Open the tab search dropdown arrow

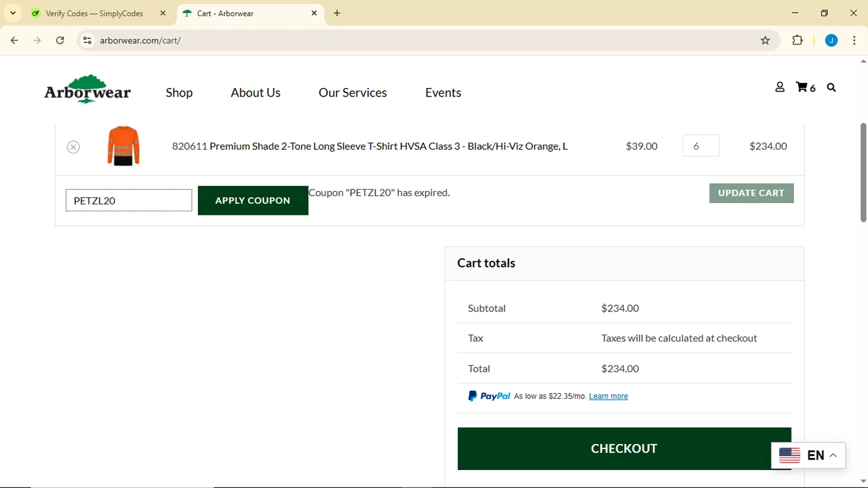(x=13, y=13)
